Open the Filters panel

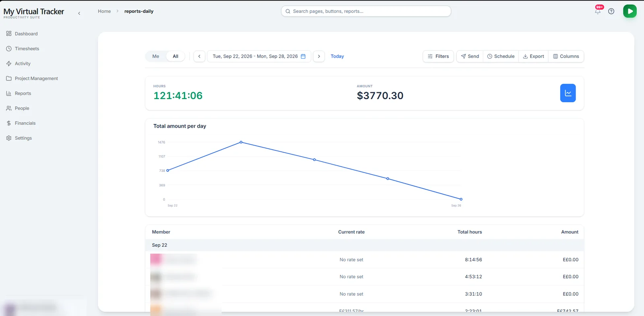(438, 56)
